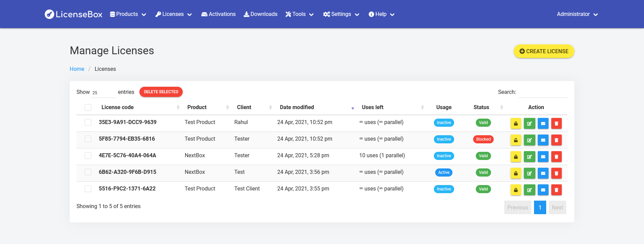Image resolution: width=644 pixels, height=244 pixels.
Task: Click the Previous pagination button
Action: point(517,207)
